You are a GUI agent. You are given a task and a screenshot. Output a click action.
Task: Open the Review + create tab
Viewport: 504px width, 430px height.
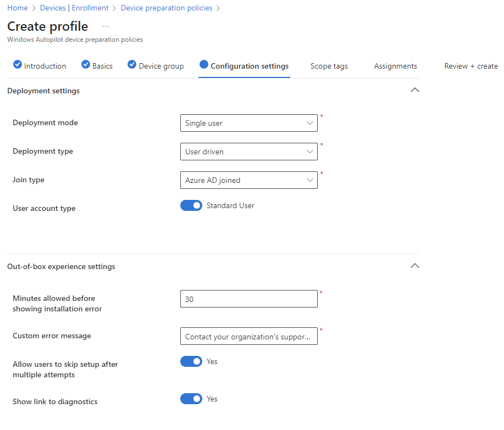click(471, 66)
